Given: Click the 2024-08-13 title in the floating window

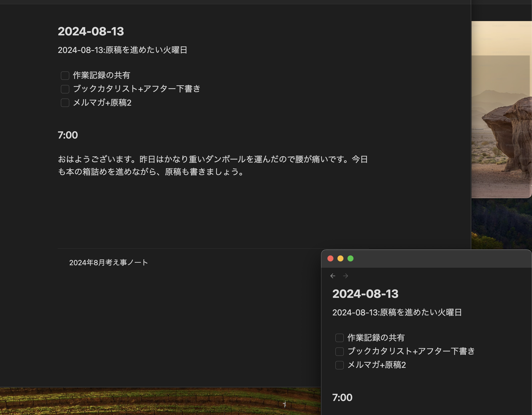Looking at the screenshot, I should [x=365, y=294].
